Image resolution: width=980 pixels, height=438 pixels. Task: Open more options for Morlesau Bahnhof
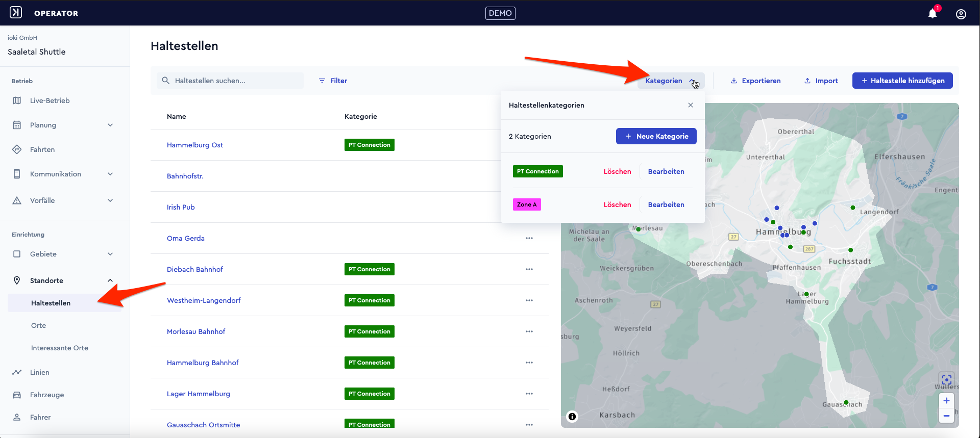529,331
